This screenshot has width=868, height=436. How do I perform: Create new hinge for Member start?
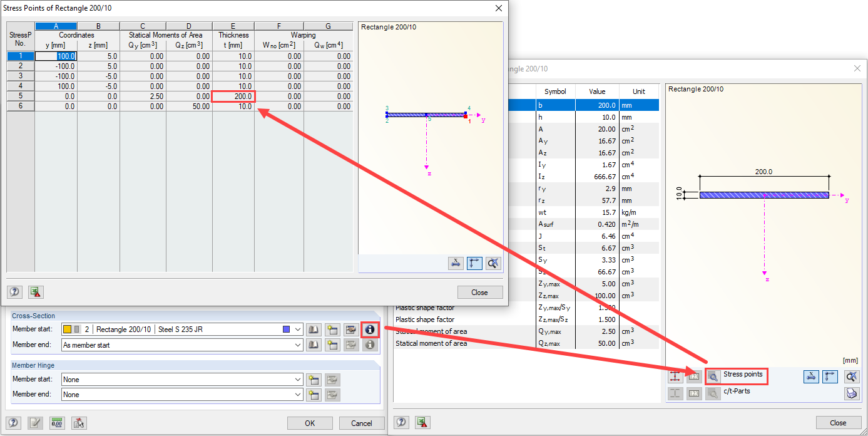(x=314, y=379)
